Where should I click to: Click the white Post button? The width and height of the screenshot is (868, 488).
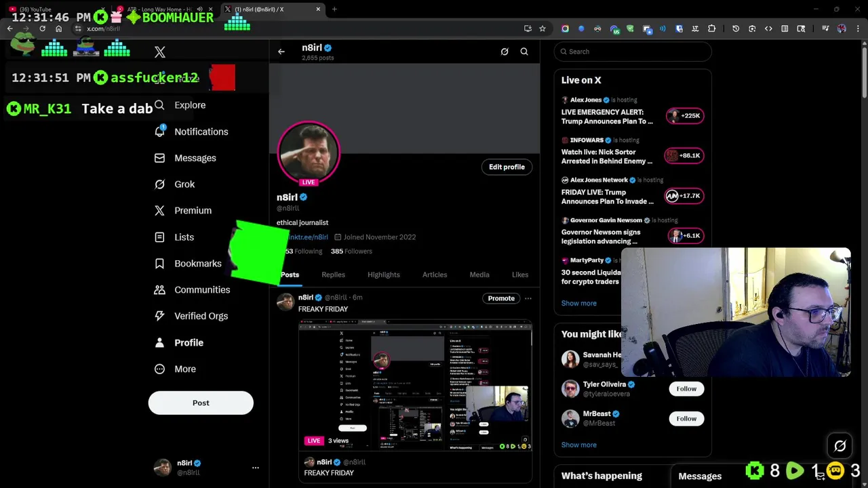point(201,403)
